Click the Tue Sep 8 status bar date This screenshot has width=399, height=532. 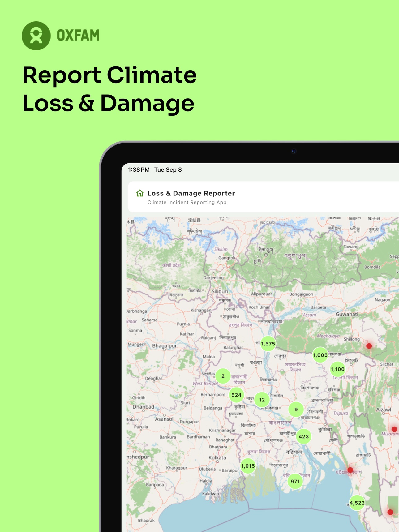pyautogui.click(x=168, y=170)
